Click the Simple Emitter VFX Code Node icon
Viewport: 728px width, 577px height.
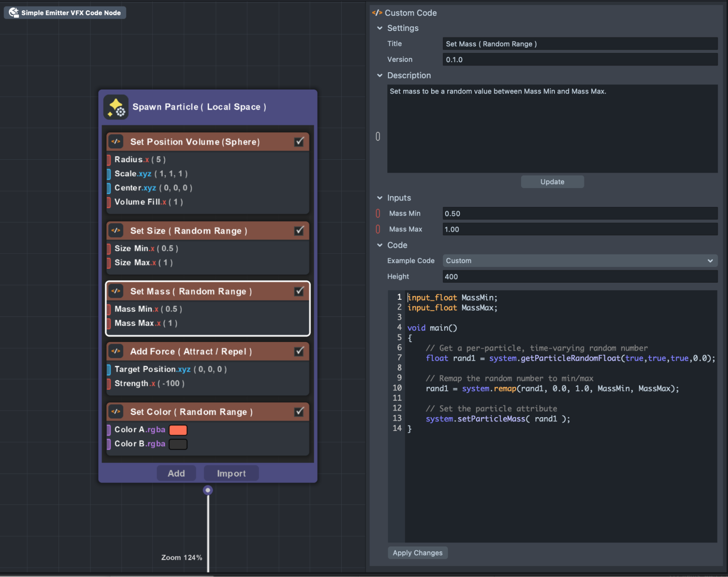coord(13,13)
